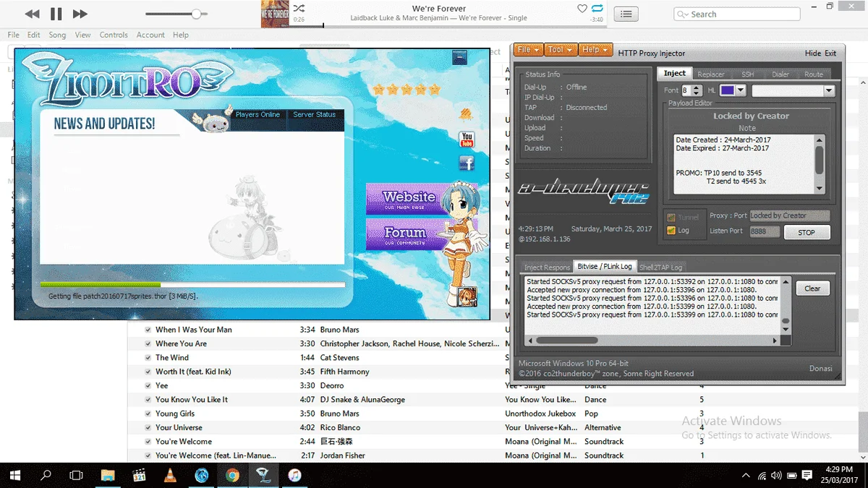This screenshot has width=868, height=488.
Task: Skip to next track in iTunes
Action: tap(80, 14)
